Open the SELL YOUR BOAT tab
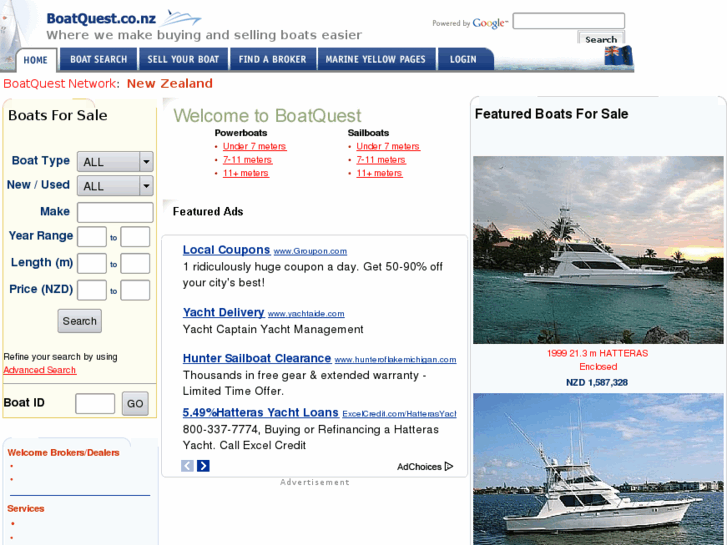The image size is (727, 545). point(183,59)
